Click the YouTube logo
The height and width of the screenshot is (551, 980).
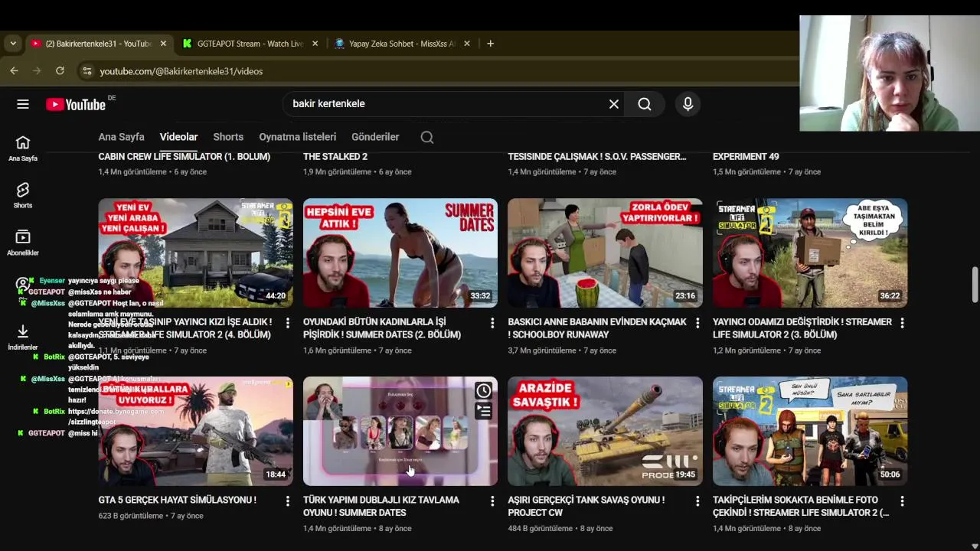pyautogui.click(x=76, y=105)
